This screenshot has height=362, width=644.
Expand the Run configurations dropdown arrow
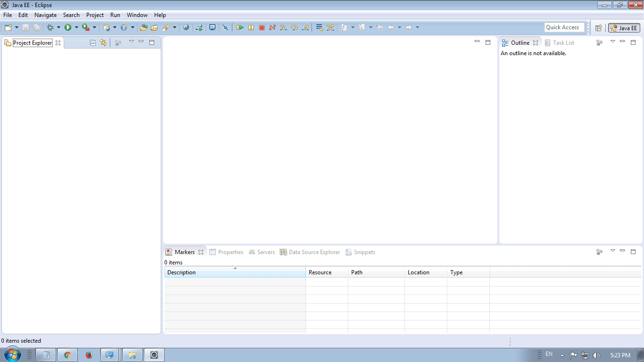(76, 27)
